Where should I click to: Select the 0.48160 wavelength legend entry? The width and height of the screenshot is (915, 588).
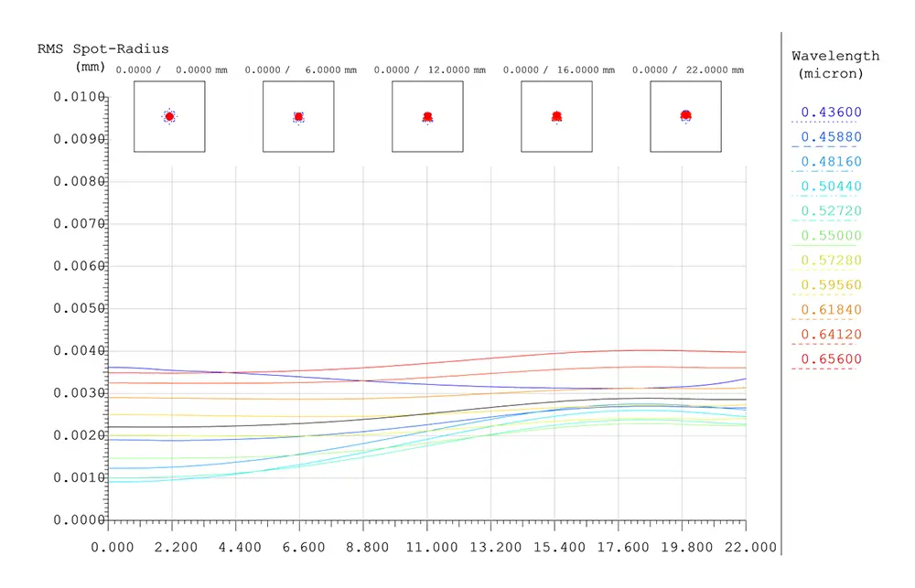[831, 162]
